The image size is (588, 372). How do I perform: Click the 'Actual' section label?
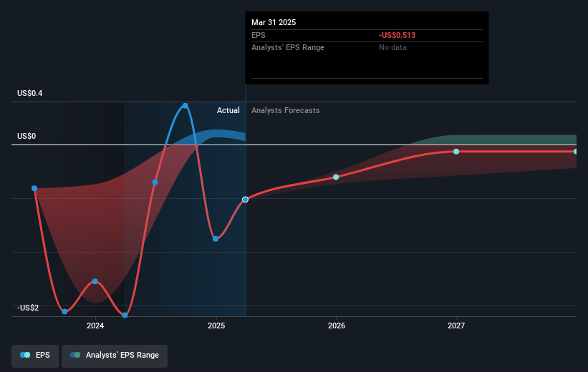tap(228, 110)
